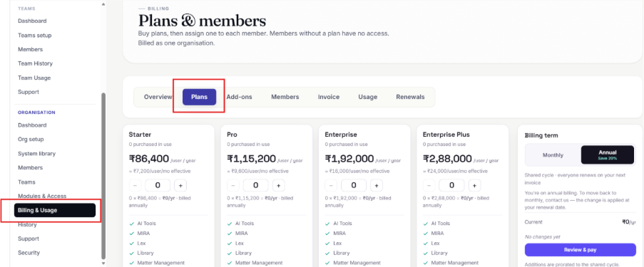Open Org setup in the sidebar

[x=31, y=139]
